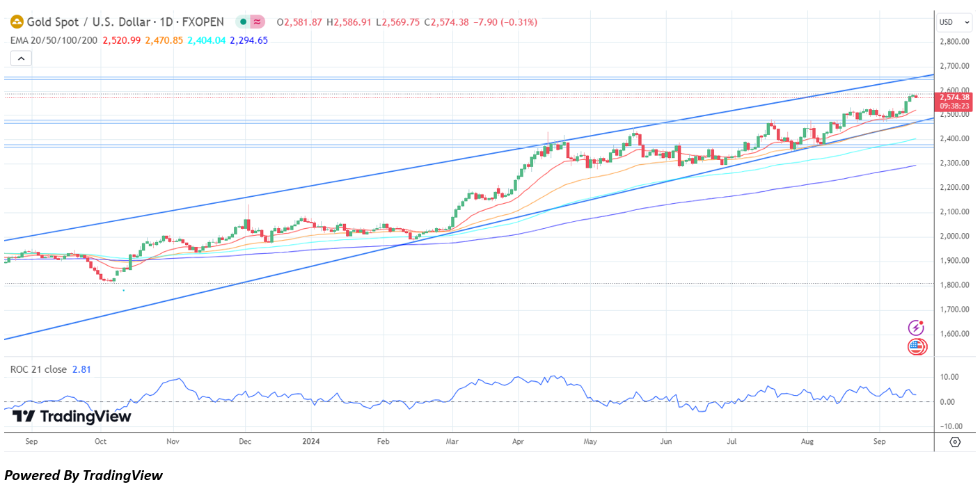Click the 2024 label on time axis
This screenshot has height=489, width=980.
(312, 441)
